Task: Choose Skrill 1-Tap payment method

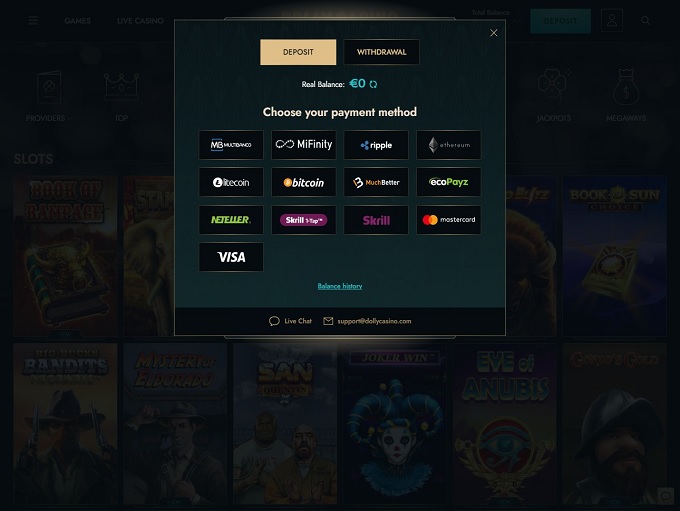Action: point(304,220)
